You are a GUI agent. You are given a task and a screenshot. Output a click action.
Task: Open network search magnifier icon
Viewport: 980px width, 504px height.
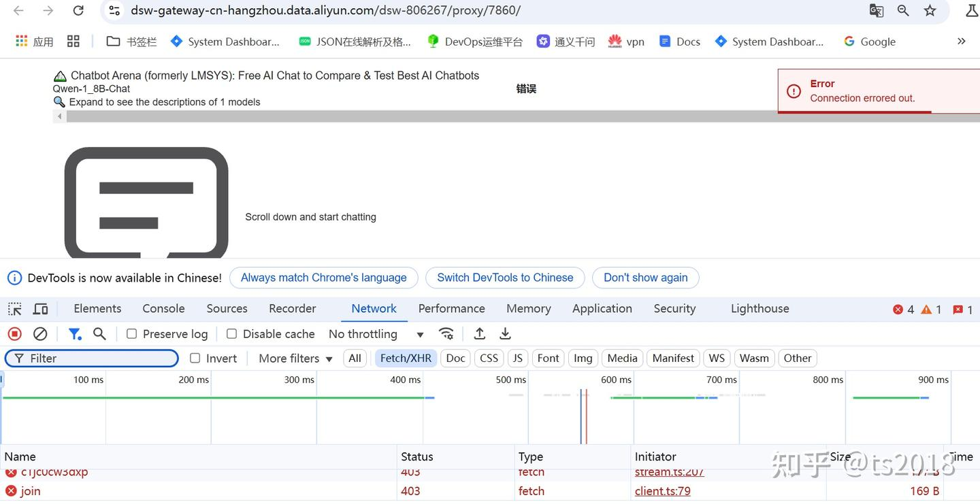click(99, 334)
